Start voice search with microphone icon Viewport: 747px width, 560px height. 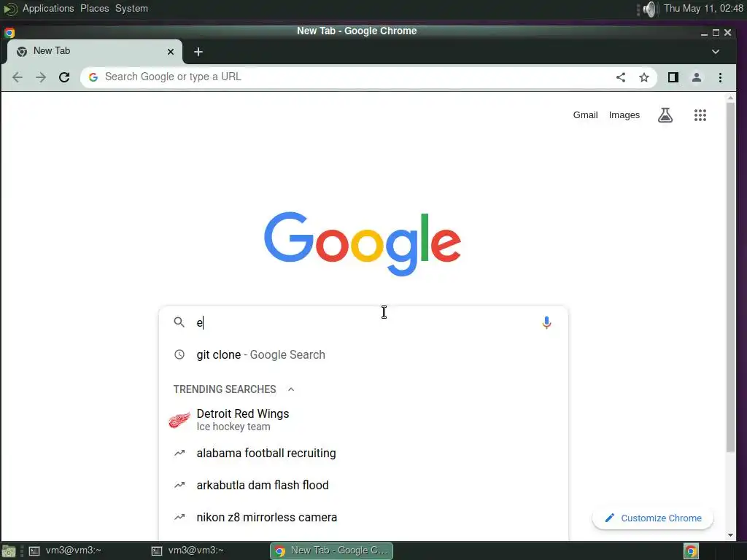[546, 322]
